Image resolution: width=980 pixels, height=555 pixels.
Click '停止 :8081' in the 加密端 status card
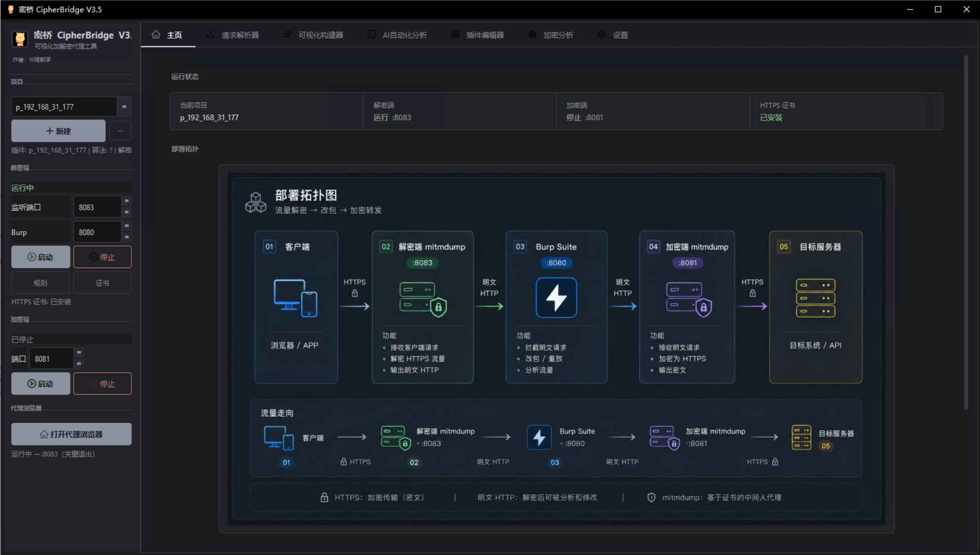[585, 118]
